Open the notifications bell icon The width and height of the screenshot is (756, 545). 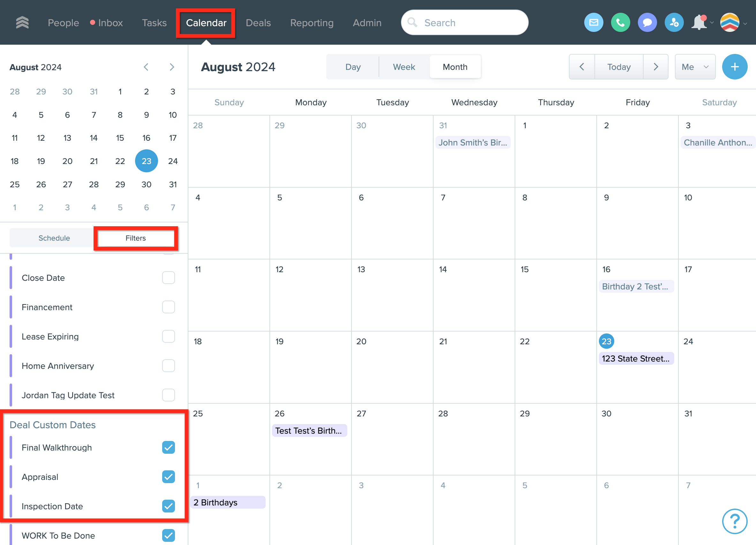699,23
